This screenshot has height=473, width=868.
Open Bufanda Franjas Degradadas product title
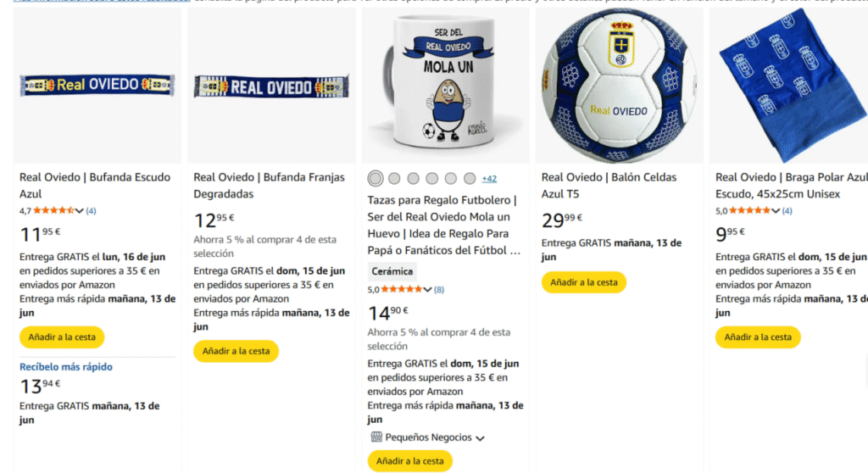[x=269, y=186]
